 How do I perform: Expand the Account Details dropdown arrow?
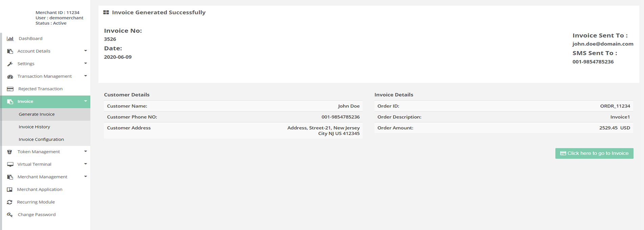tap(86, 51)
